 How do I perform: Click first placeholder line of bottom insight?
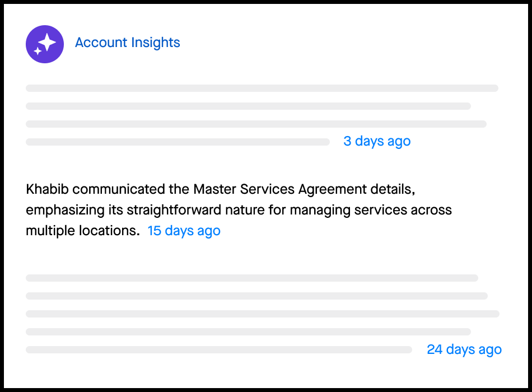pyautogui.click(x=252, y=278)
